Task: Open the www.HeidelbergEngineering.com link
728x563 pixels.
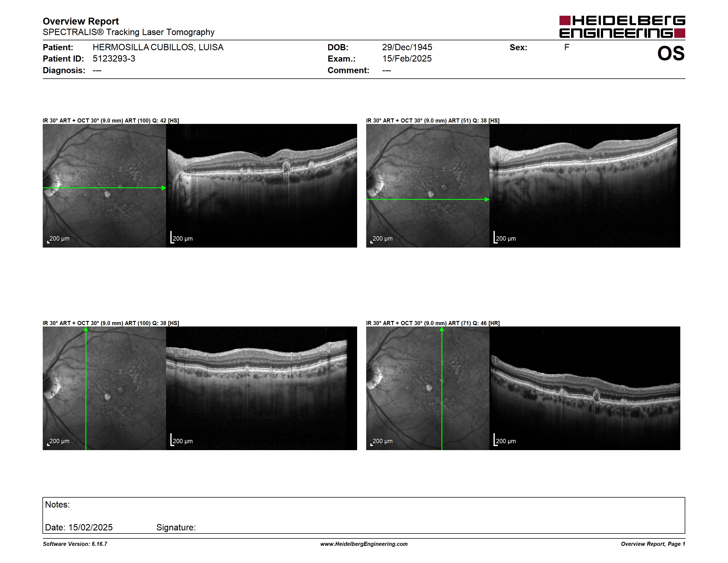Action: coord(364,544)
